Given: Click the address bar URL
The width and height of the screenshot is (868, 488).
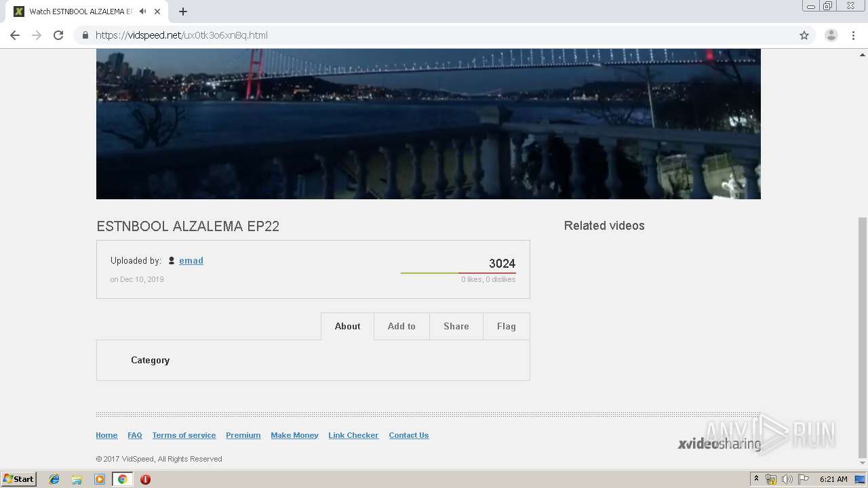Looking at the screenshot, I should (182, 35).
